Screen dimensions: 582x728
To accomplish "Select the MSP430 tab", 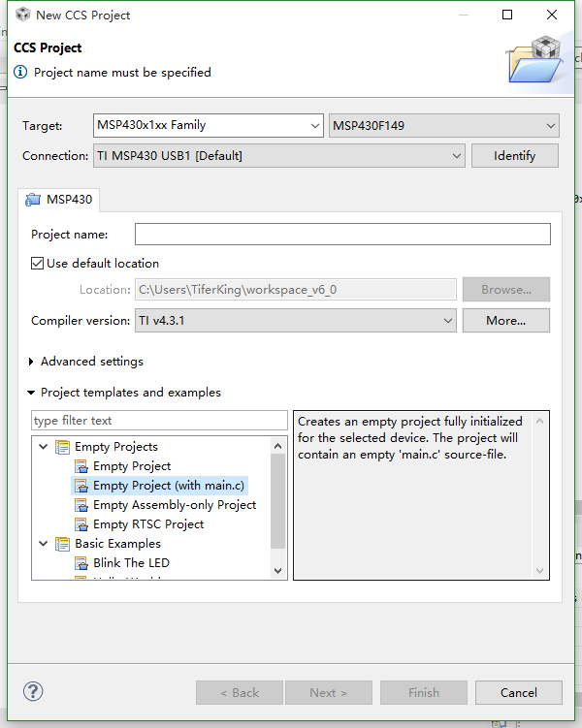I will tap(59, 200).
